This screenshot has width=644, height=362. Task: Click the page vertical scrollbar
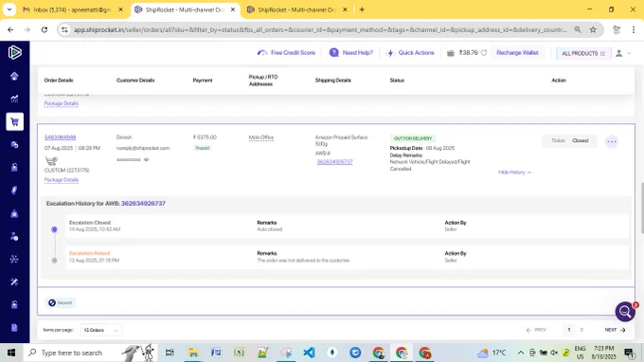(x=641, y=208)
